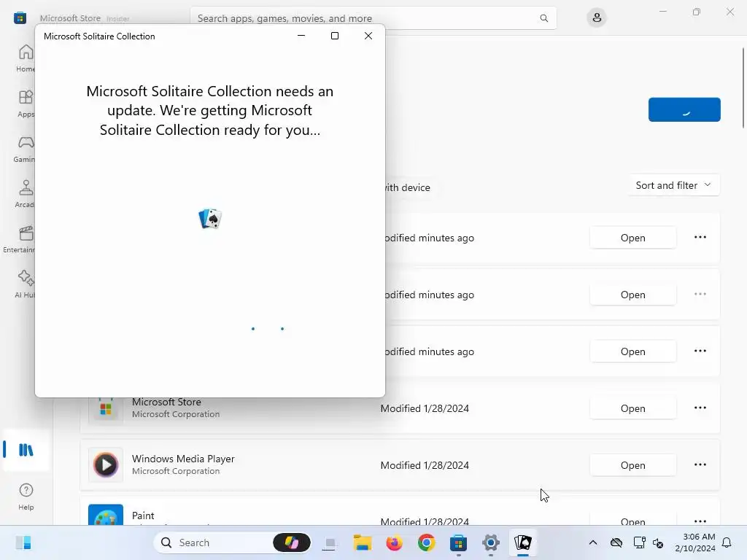Click the Solitaire cards loading icon

tap(210, 219)
